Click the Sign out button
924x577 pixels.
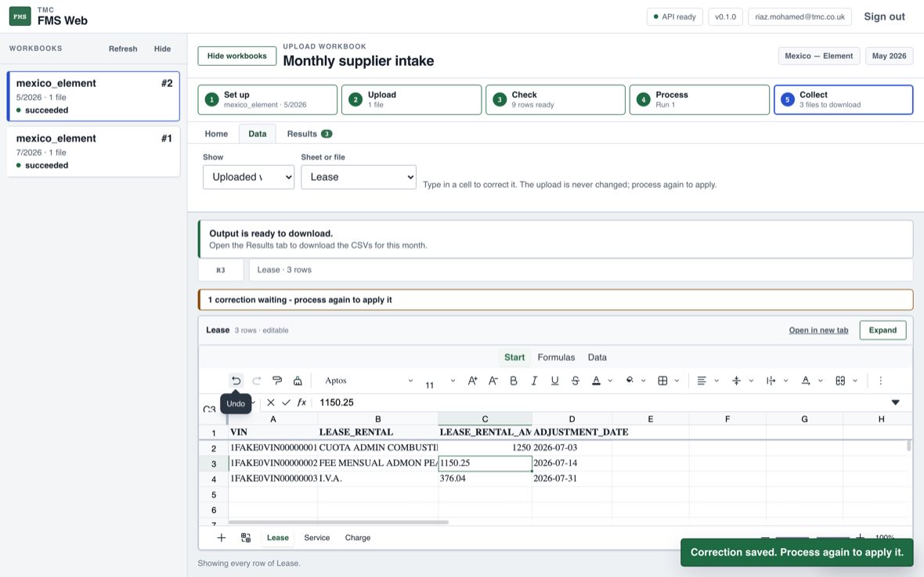(x=884, y=16)
